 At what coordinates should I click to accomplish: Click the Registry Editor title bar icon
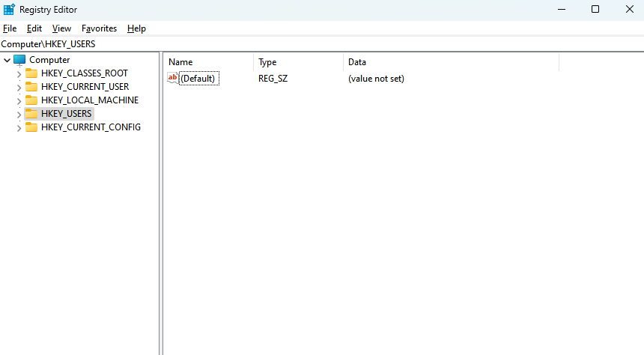pyautogui.click(x=9, y=10)
